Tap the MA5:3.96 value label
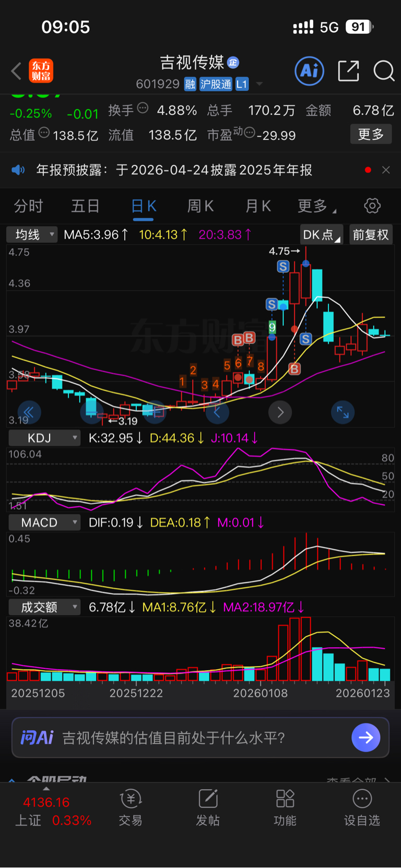Screen dimensions: 401x868 click(96, 235)
